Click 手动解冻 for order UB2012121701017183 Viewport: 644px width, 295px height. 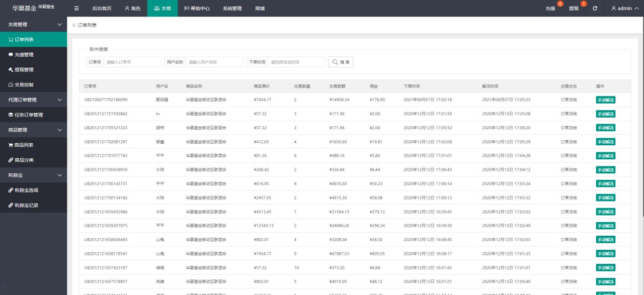(x=606, y=155)
